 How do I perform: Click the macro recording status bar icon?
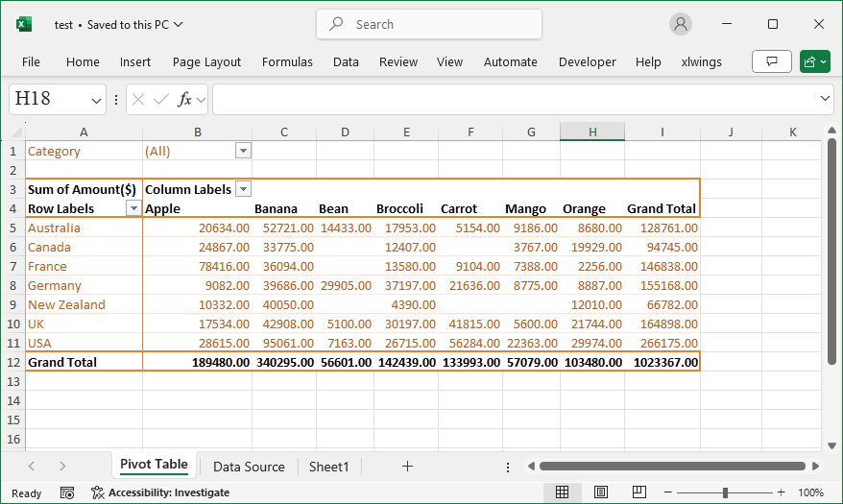click(67, 492)
